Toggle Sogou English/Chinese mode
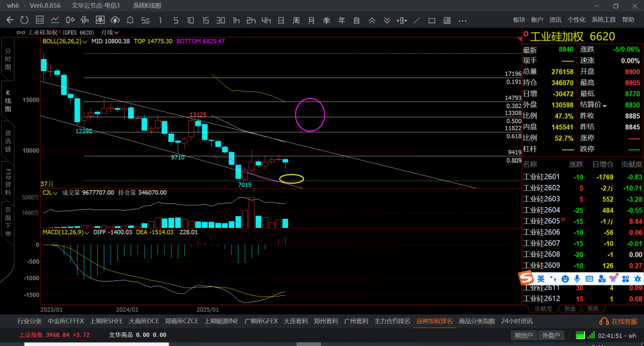This screenshot has height=346, width=644. click(x=541, y=279)
